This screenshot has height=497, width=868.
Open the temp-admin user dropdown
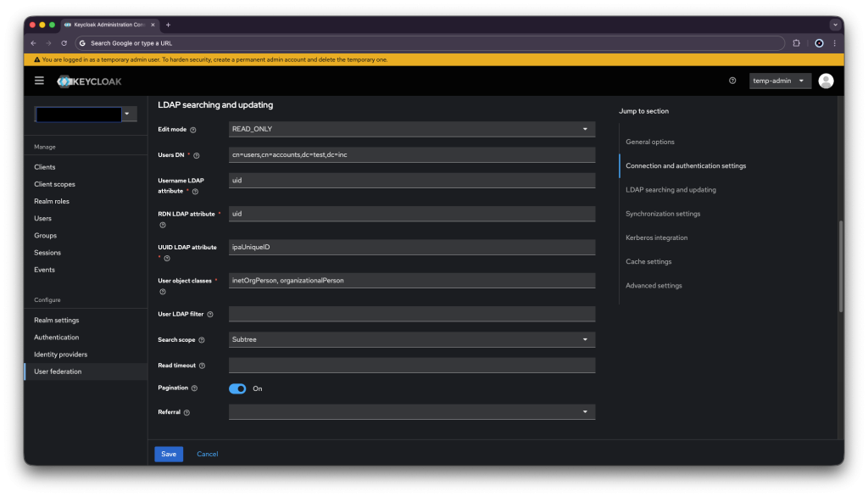tap(780, 81)
